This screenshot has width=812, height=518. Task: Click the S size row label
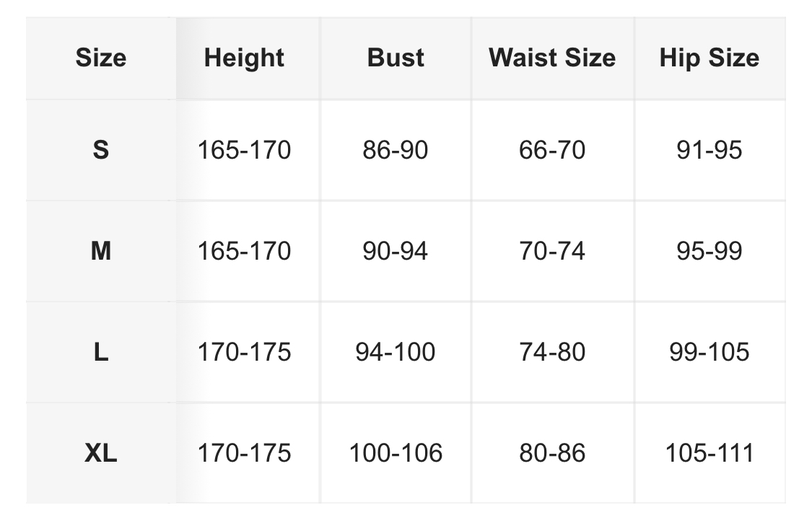tap(101, 150)
